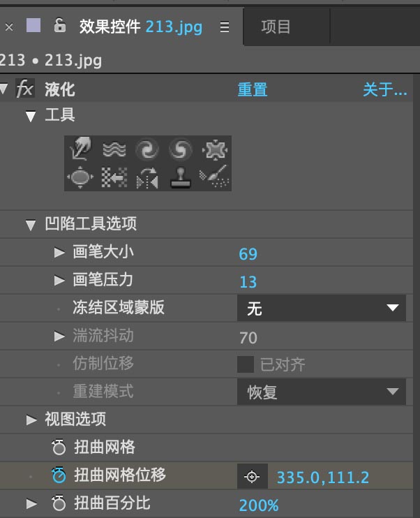Click the 重建模式 label
The width and height of the screenshot is (420, 518).
(103, 391)
